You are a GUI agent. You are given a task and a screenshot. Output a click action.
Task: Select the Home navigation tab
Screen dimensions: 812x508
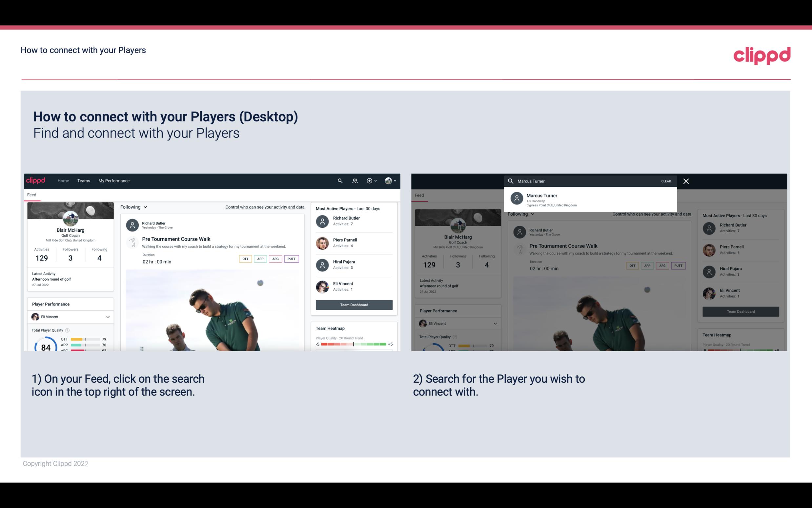pyautogui.click(x=63, y=181)
